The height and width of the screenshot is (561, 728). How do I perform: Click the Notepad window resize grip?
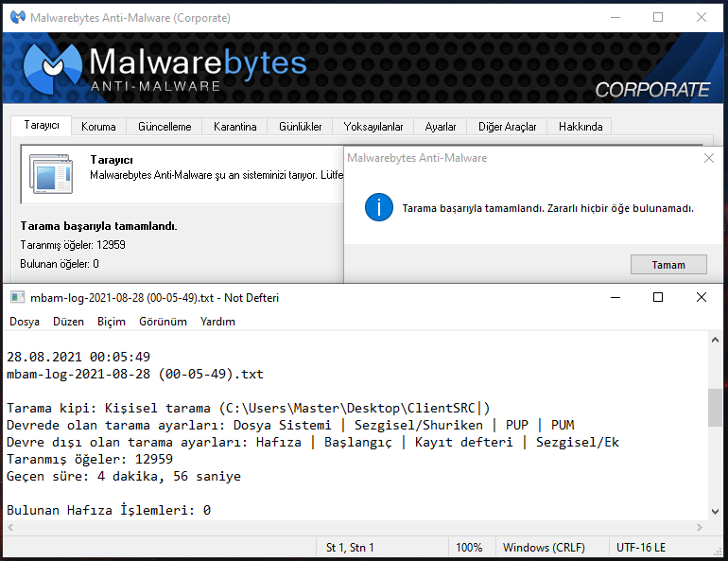718,551
